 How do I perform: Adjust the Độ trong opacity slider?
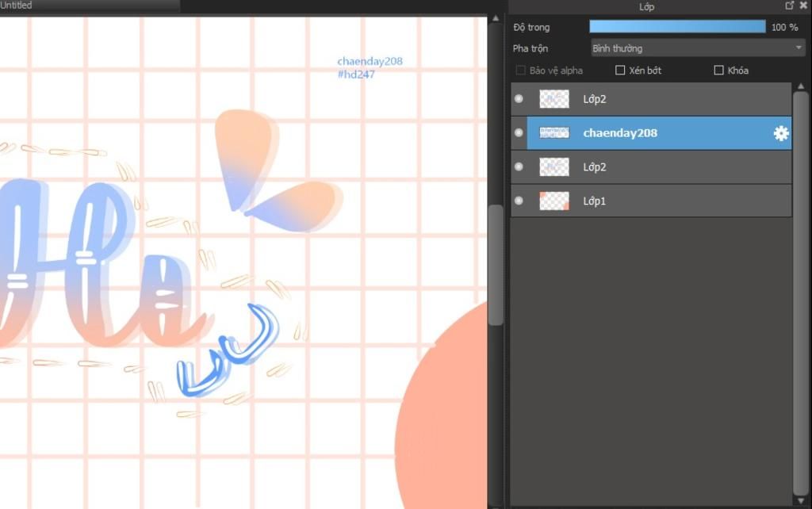[x=677, y=27]
